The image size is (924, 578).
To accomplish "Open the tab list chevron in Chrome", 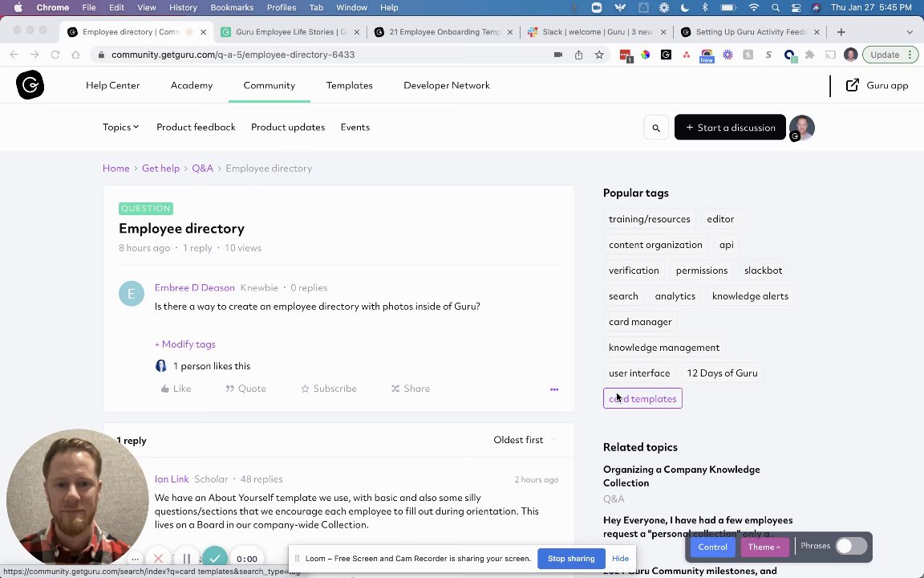I will tap(910, 32).
